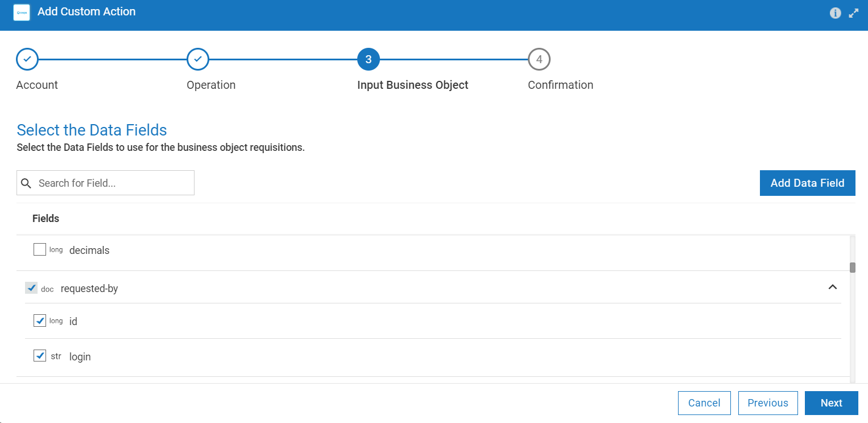
Task: Go to the completed Operation step circle
Action: tap(198, 59)
